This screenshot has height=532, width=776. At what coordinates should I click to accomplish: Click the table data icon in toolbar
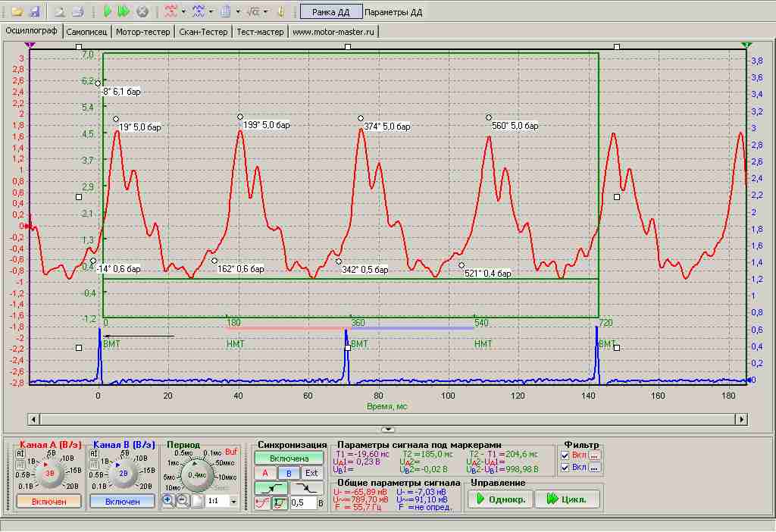point(226,11)
